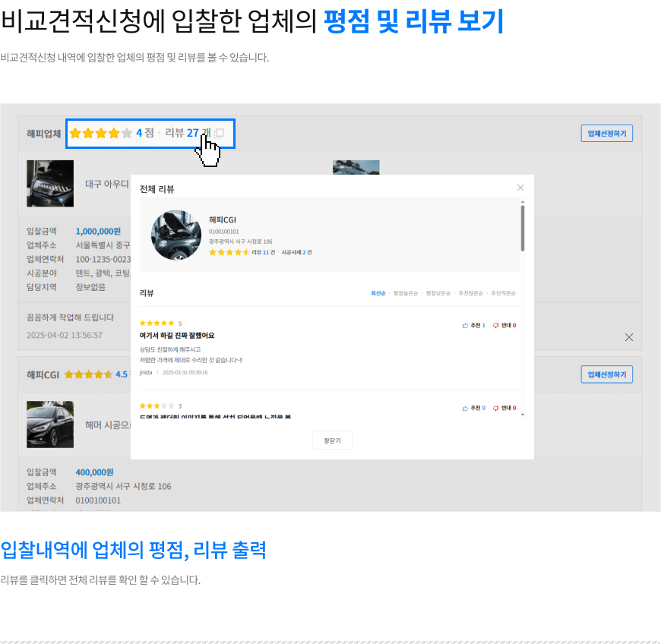The width and height of the screenshot is (661, 644).
Task: Click thumbs-down 반대 on the first review
Action: click(x=504, y=325)
